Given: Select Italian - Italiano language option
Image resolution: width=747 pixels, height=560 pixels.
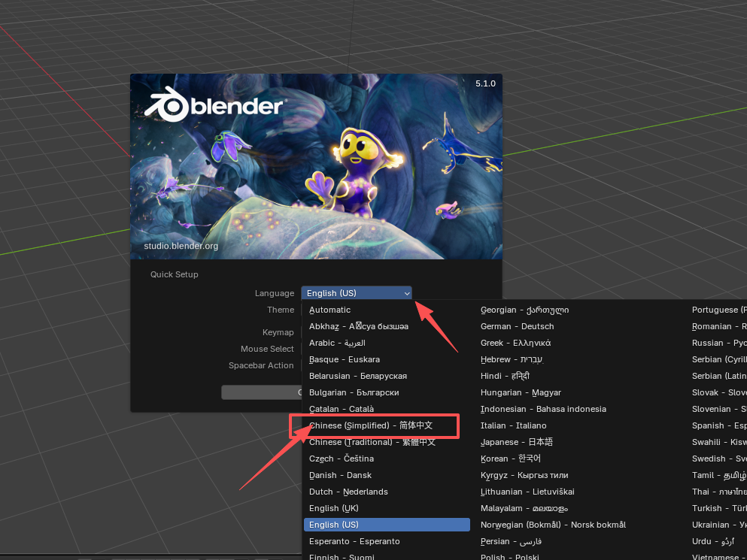Looking at the screenshot, I should point(510,425).
